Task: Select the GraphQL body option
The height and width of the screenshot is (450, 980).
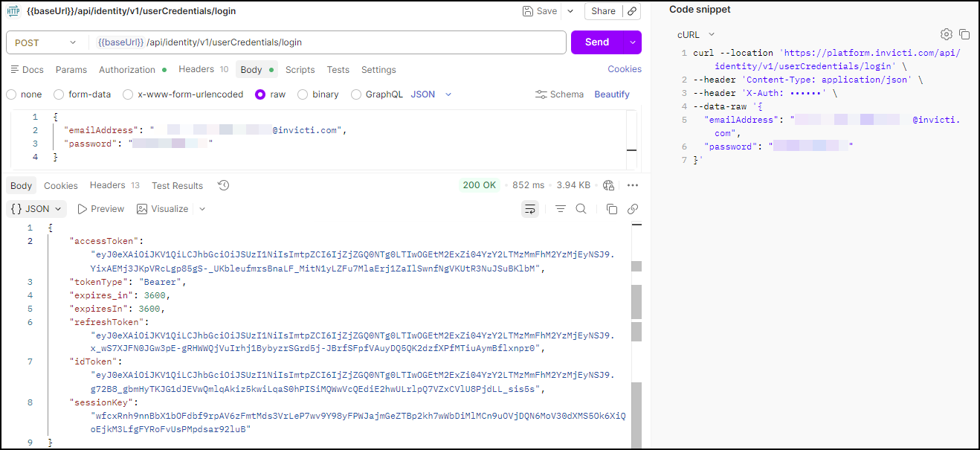Action: (355, 94)
